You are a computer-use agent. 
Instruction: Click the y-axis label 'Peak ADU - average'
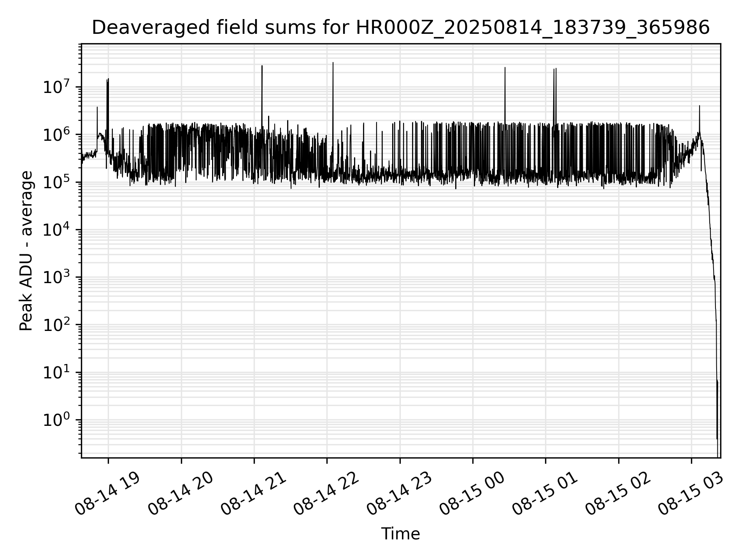[x=26, y=251]
